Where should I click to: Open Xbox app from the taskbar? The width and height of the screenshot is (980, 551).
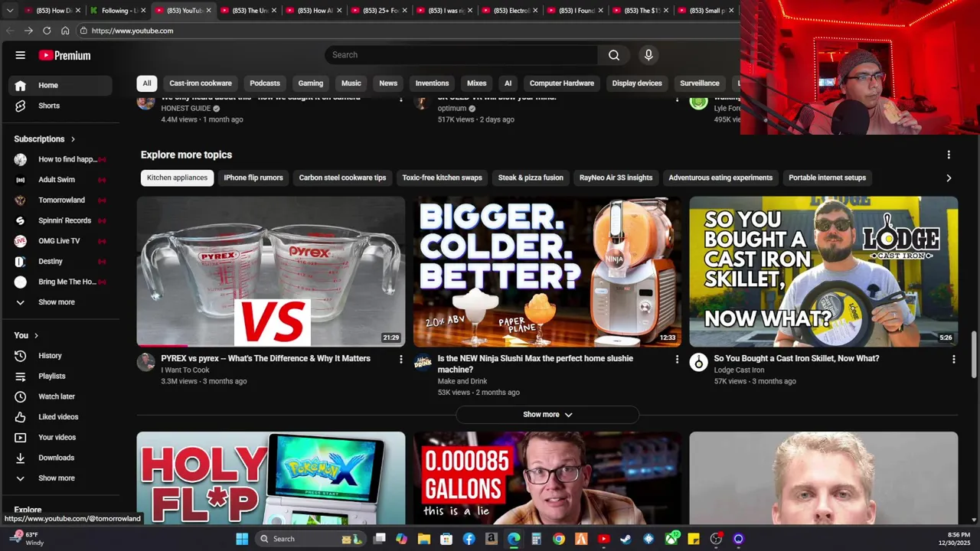pos(671,539)
